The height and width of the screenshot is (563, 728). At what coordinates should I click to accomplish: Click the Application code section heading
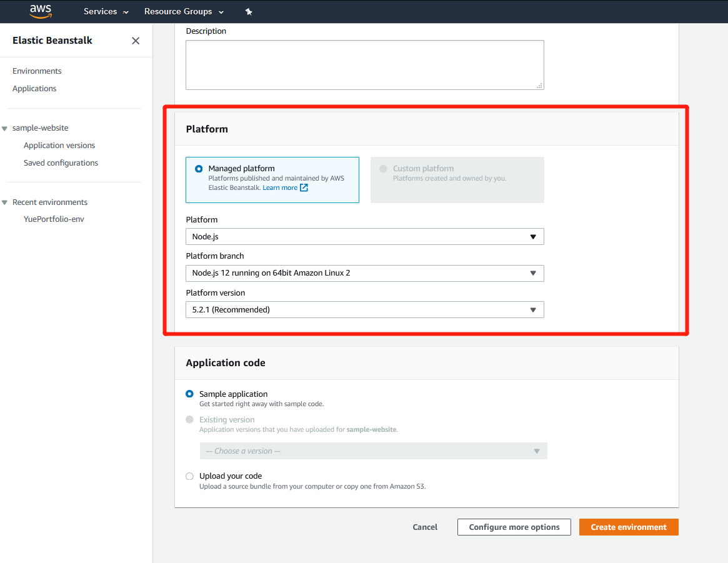click(x=226, y=363)
